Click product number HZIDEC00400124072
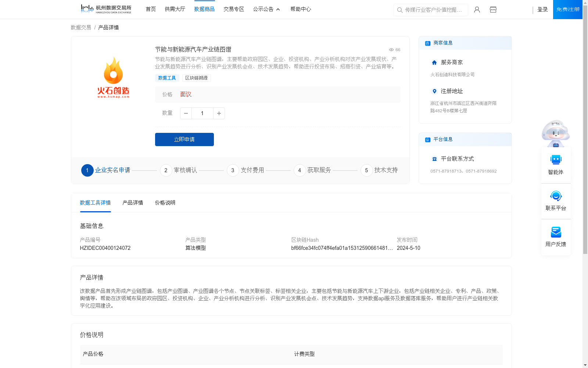The image size is (588, 368). [x=105, y=248]
